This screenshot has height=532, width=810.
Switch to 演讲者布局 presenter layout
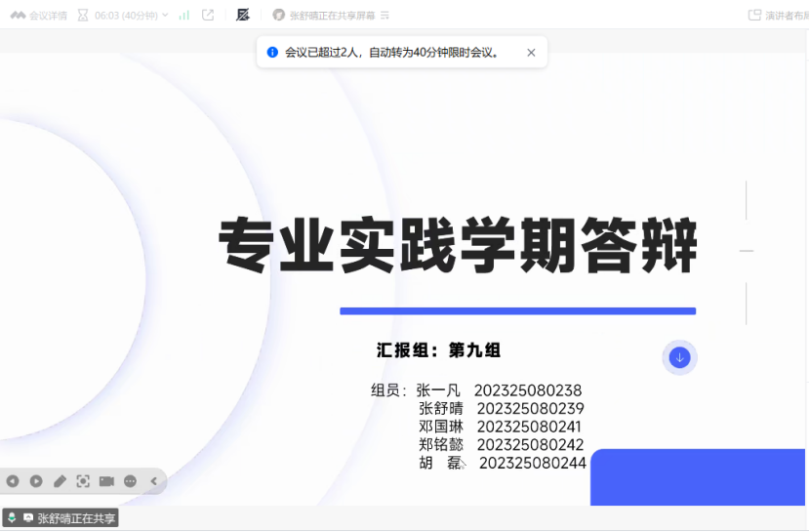[x=778, y=15]
